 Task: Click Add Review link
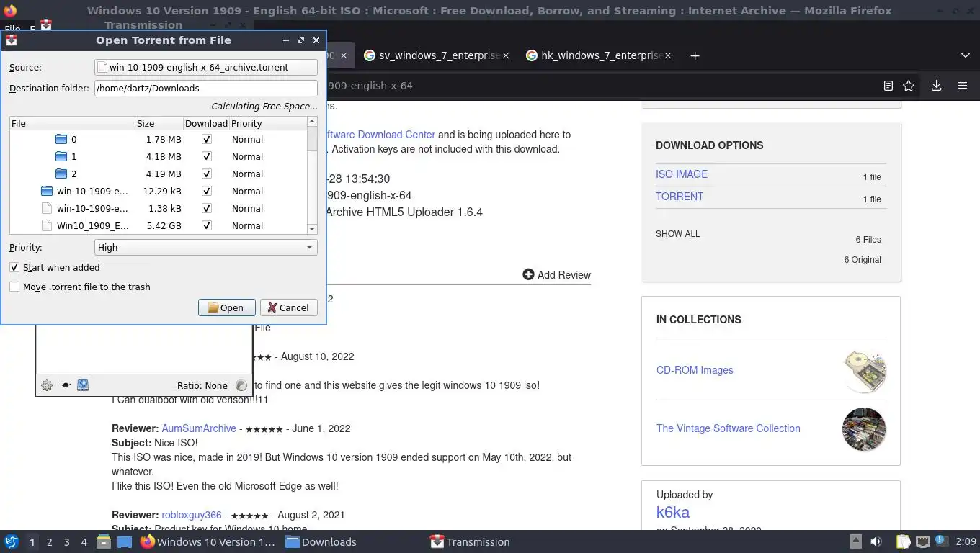(556, 275)
